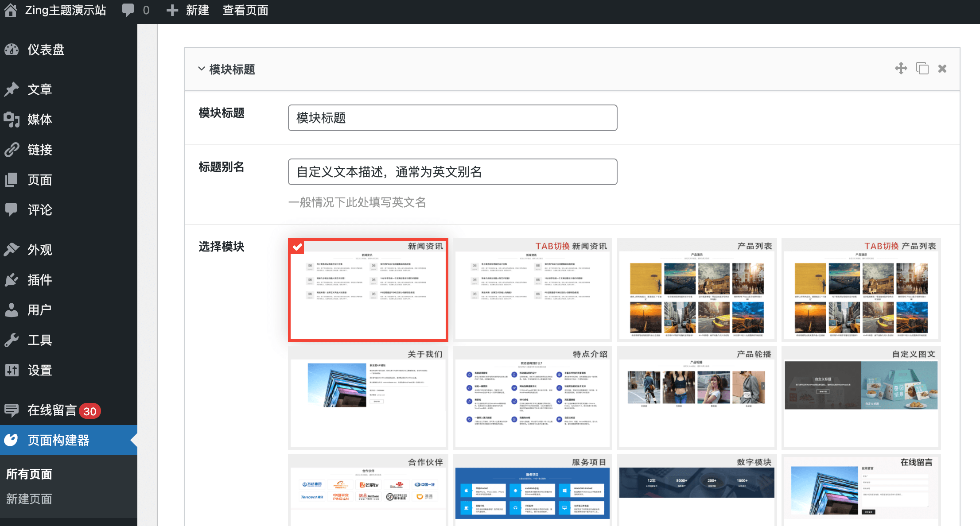Go to 所有页面 submenu item

point(29,474)
